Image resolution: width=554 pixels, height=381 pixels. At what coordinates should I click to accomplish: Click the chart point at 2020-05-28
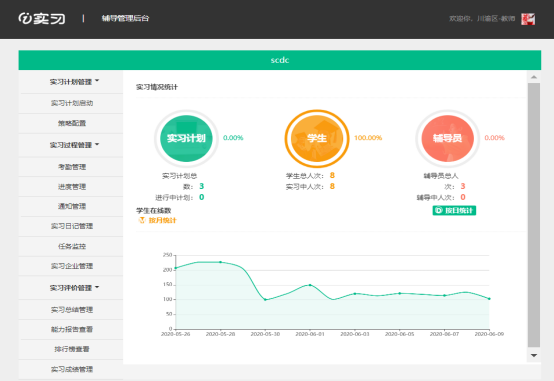pyautogui.click(x=220, y=262)
